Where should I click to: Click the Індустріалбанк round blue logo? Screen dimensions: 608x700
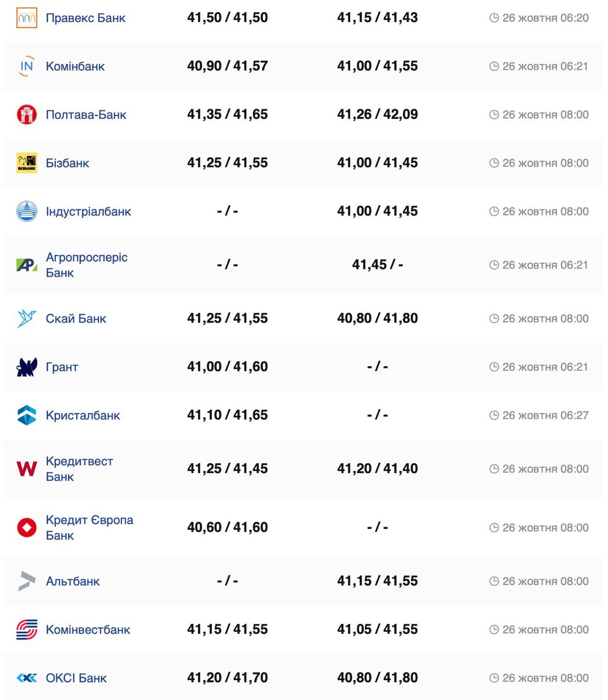pyautogui.click(x=27, y=211)
